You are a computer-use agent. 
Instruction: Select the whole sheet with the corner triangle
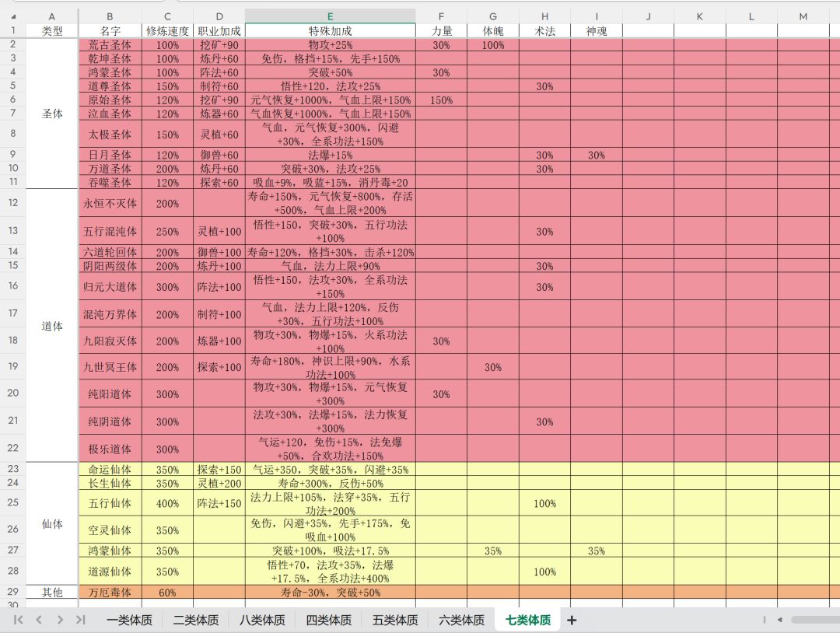click(13, 16)
